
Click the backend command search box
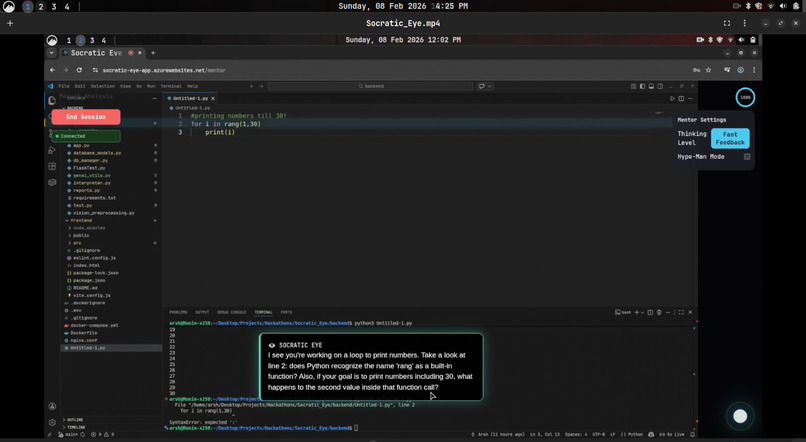[x=371, y=86]
